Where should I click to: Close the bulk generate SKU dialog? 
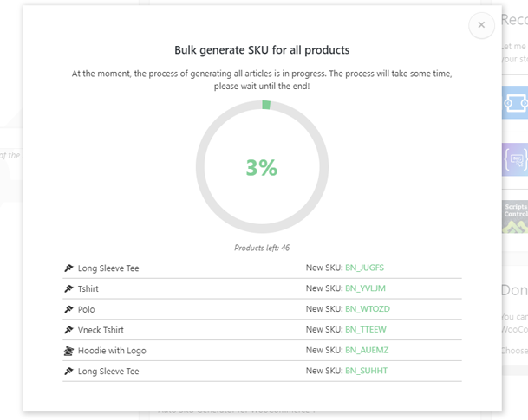click(x=481, y=25)
